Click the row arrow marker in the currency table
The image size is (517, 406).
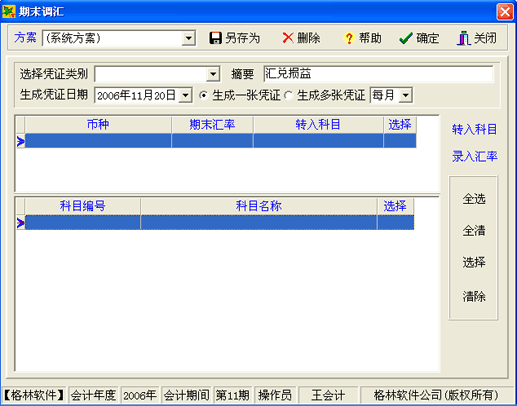20,141
